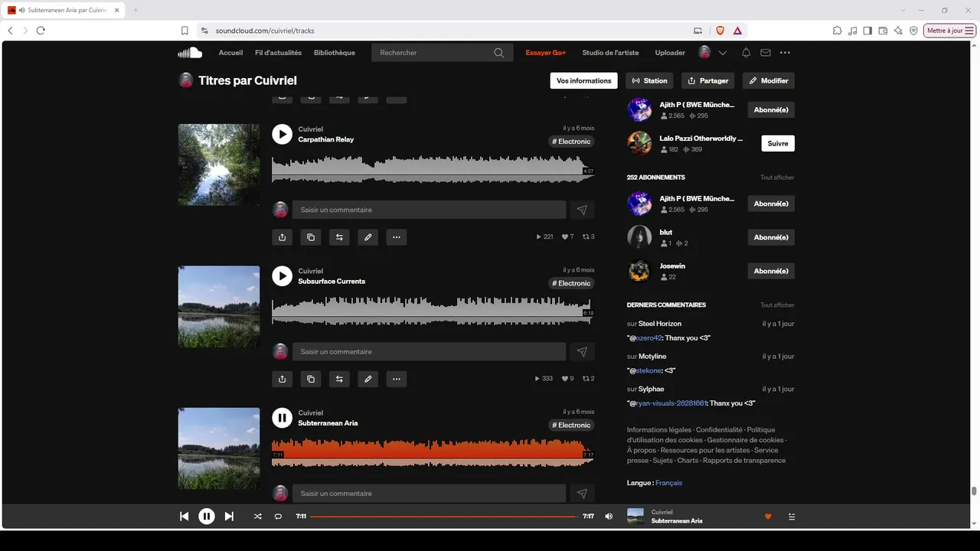Open more options for Carpathian Relay
Image resolution: width=980 pixels, height=551 pixels.
(x=396, y=237)
